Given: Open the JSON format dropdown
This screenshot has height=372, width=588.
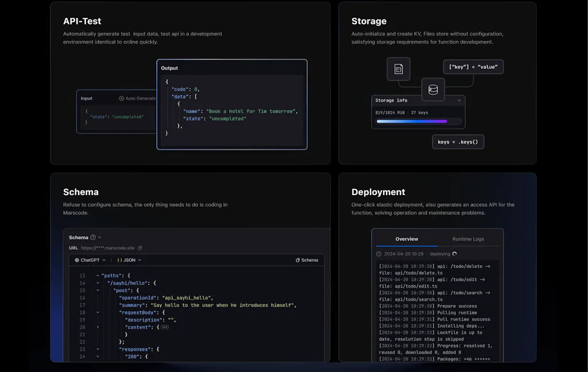Looking at the screenshot, I should pos(138,260).
